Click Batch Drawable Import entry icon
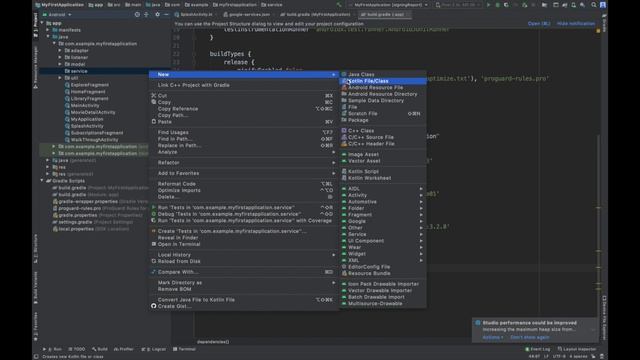Image resolution: width=640 pixels, height=360 pixels. pyautogui.click(x=344, y=297)
